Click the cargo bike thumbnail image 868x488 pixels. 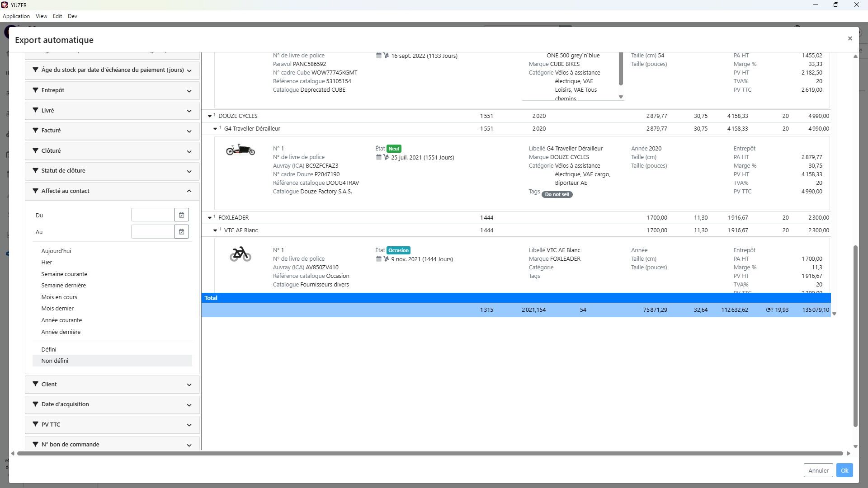point(240,150)
